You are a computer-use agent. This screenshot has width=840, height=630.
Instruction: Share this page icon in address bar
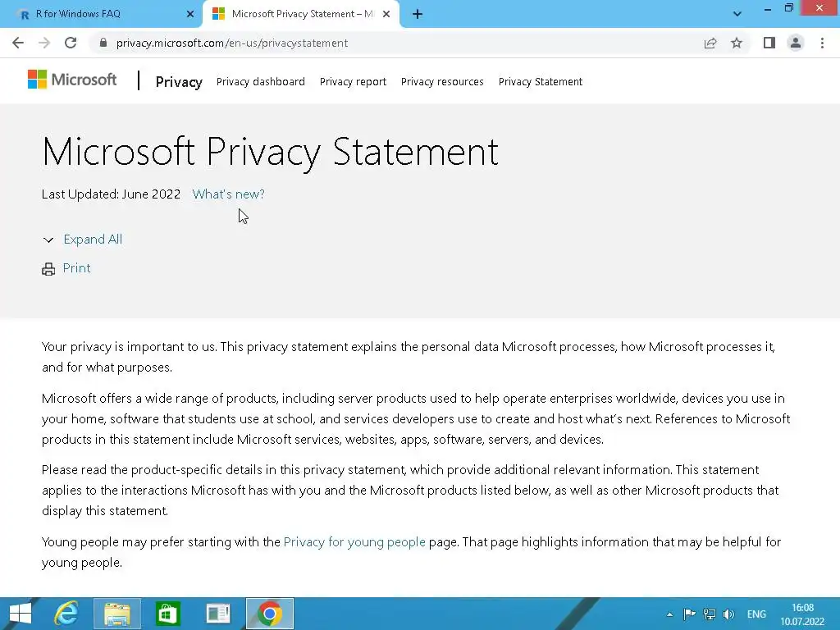710,43
